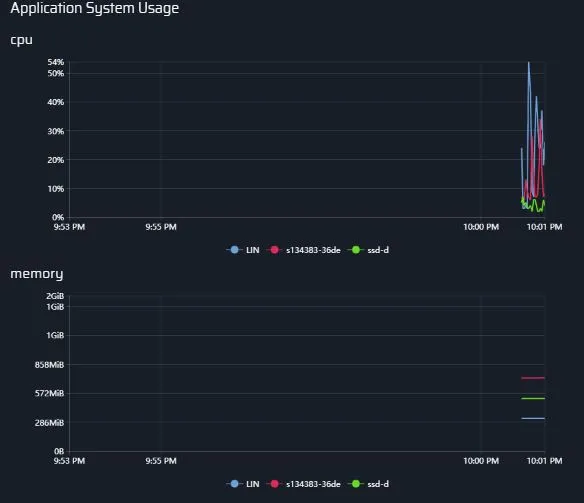Click the 40% label on cpu axis
The width and height of the screenshot is (584, 503).
coord(56,102)
